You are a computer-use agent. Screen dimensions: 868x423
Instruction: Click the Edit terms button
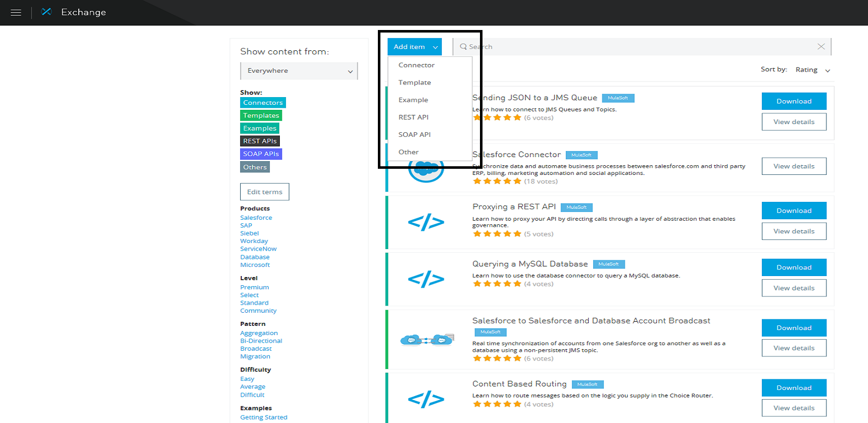click(265, 192)
